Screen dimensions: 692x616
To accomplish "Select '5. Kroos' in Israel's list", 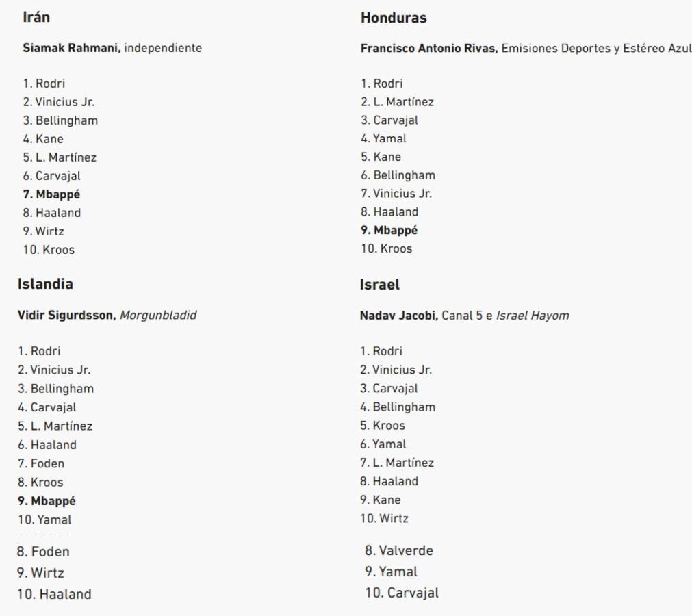I will point(383,426).
